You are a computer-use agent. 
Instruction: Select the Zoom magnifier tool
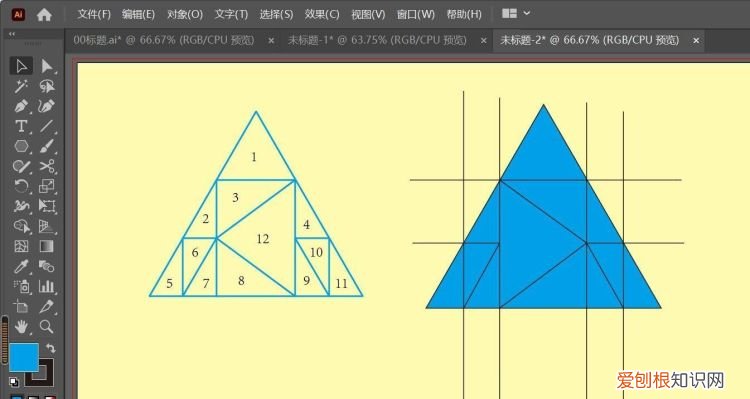pyautogui.click(x=47, y=327)
